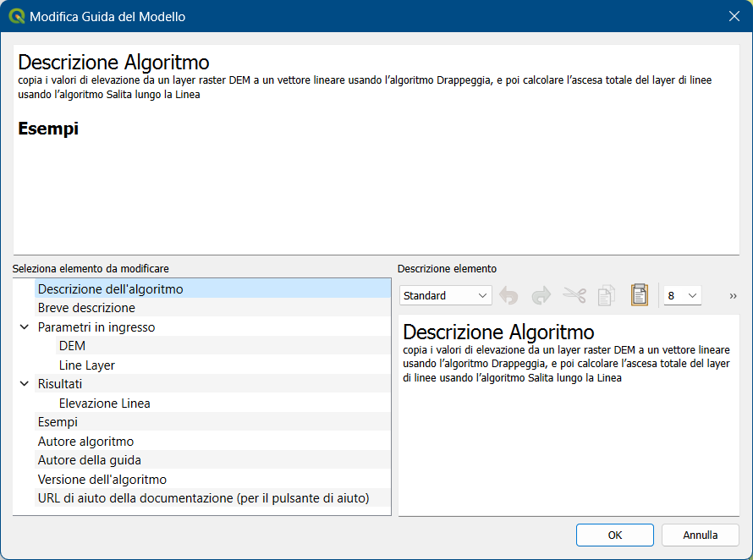
Task: Click the Esempi heading in the preview
Action: tap(48, 129)
